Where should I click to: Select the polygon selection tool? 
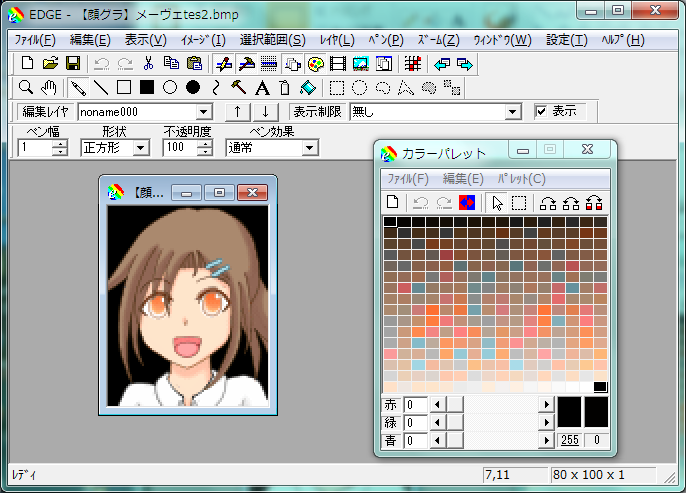tap(406, 87)
